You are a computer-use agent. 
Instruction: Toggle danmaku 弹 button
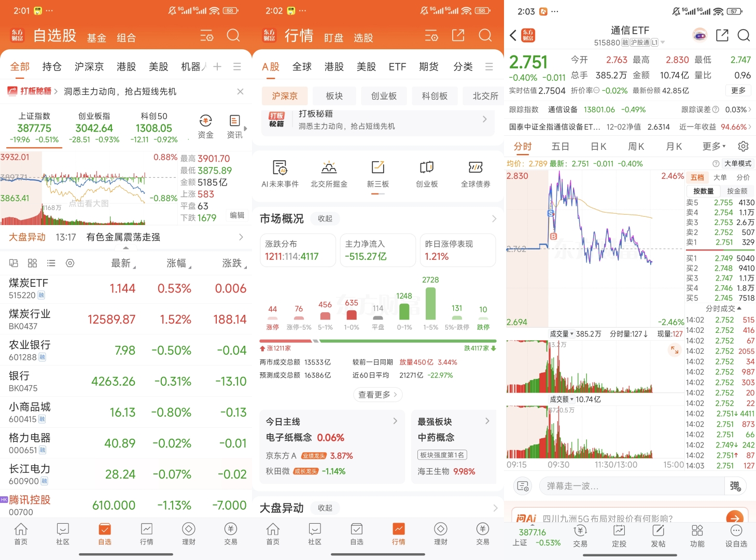pos(736,486)
